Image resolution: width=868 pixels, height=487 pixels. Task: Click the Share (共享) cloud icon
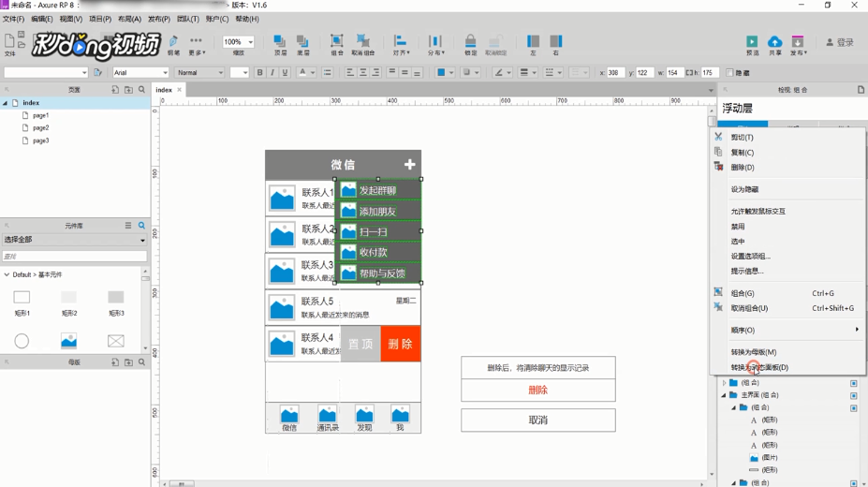tap(775, 44)
